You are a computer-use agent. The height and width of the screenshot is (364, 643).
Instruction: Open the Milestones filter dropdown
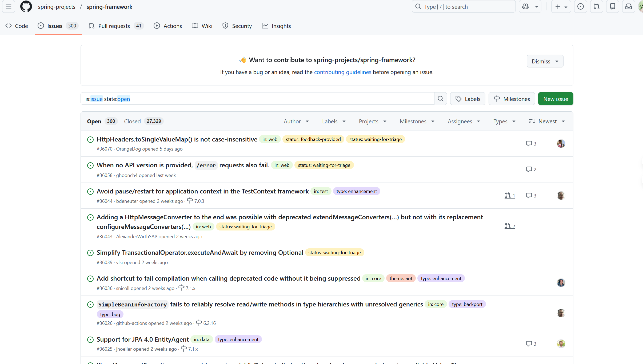point(417,121)
